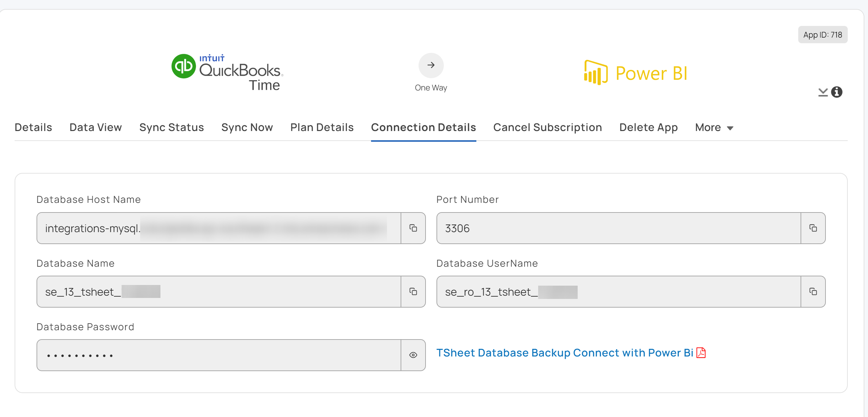Open the PDF icon beside TSheet link
The image size is (868, 417).
[701, 352]
